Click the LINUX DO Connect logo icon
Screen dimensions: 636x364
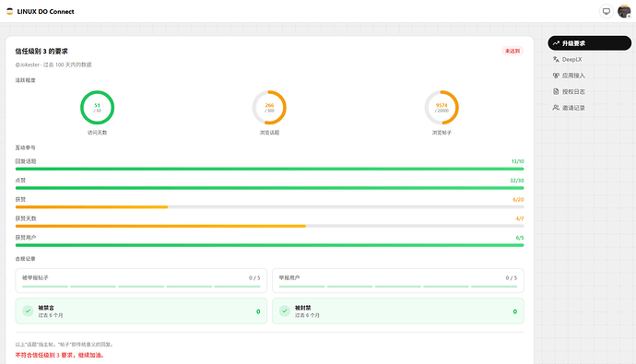coord(10,11)
